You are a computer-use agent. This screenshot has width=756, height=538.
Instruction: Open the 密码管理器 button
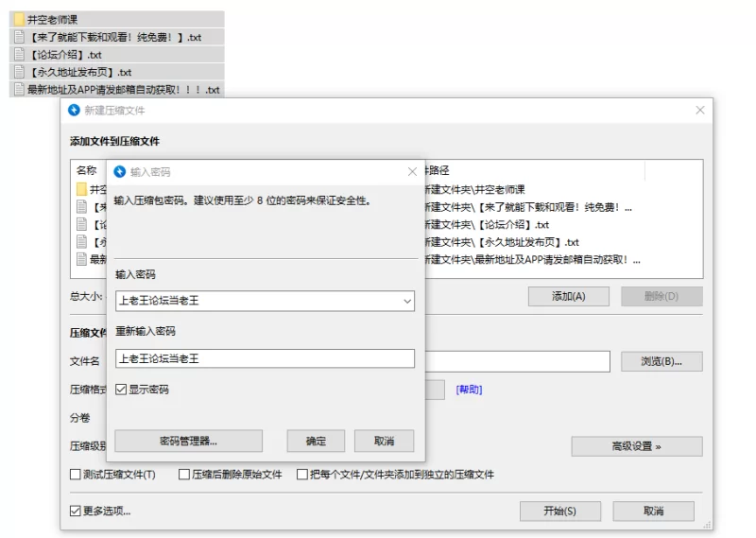click(x=188, y=441)
